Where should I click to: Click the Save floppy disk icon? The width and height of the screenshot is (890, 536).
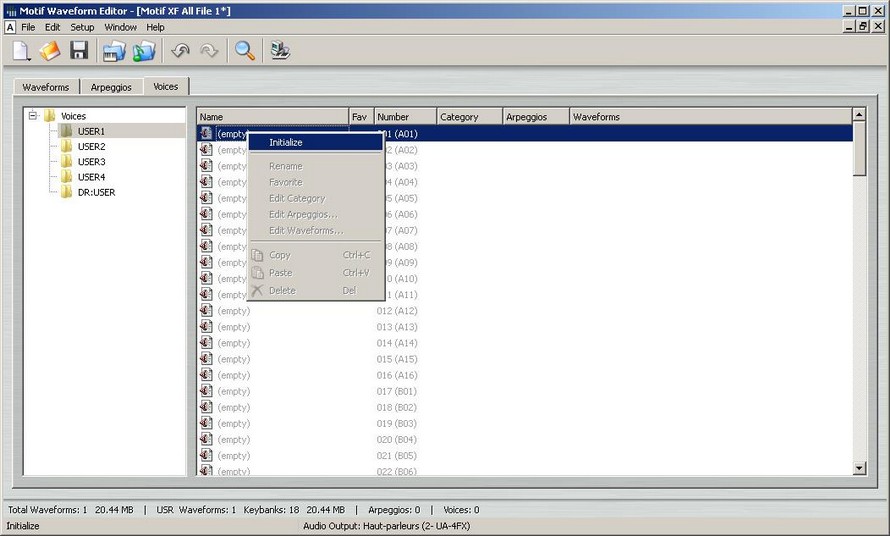click(x=79, y=51)
